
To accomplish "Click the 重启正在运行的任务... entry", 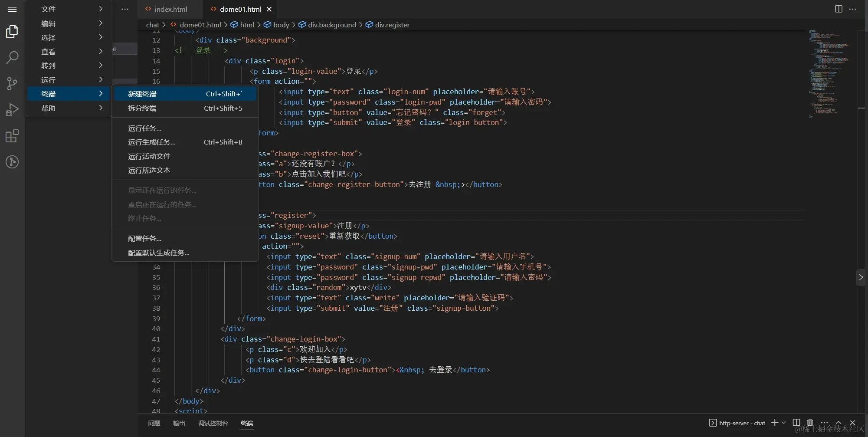I will point(185,204).
